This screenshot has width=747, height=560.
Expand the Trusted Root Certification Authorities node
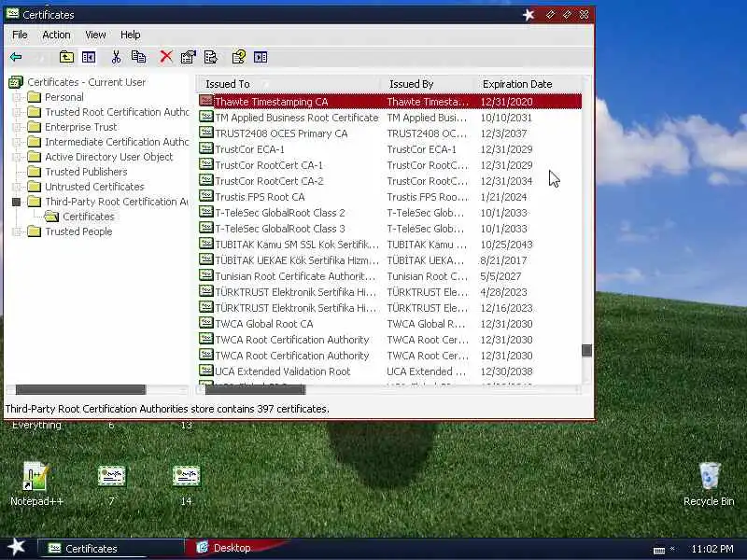click(x=16, y=112)
